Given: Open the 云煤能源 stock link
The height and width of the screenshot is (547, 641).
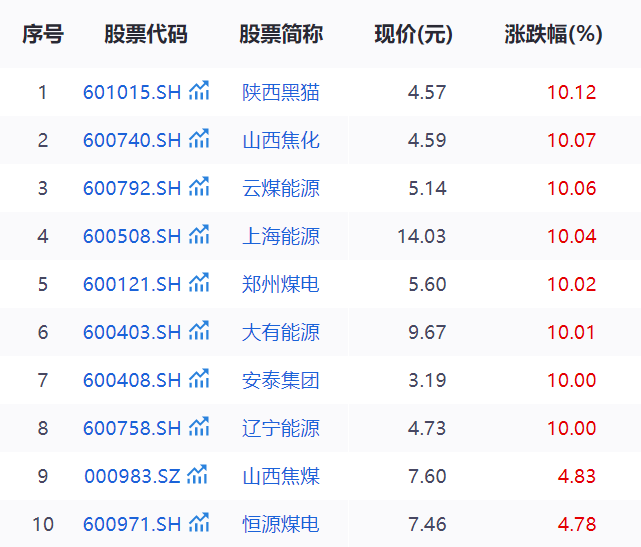Looking at the screenshot, I should [281, 189].
